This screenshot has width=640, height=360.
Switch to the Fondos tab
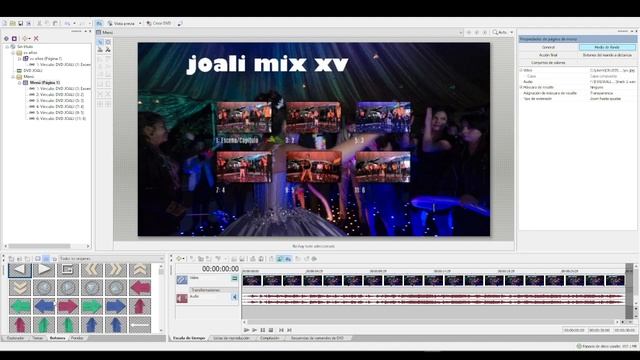[77, 338]
